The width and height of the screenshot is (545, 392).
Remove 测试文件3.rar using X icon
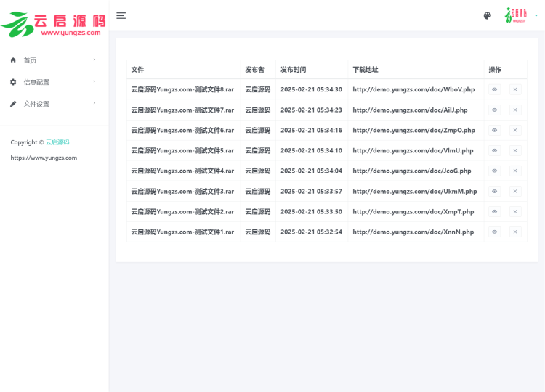coord(515,191)
